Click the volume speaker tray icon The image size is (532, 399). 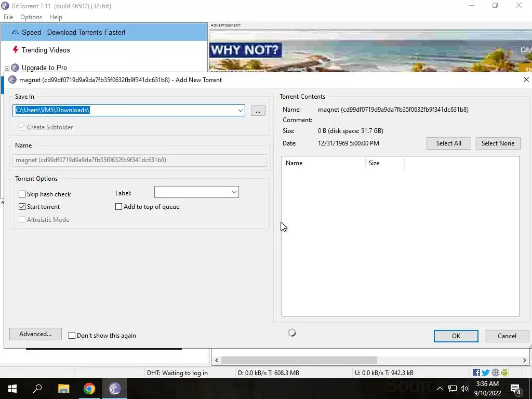coord(464,389)
